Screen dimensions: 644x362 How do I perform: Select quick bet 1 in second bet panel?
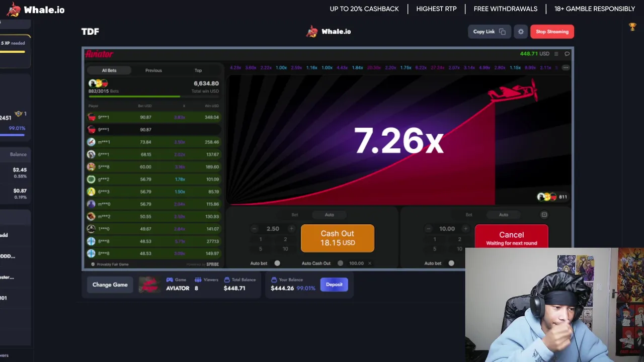click(x=435, y=239)
